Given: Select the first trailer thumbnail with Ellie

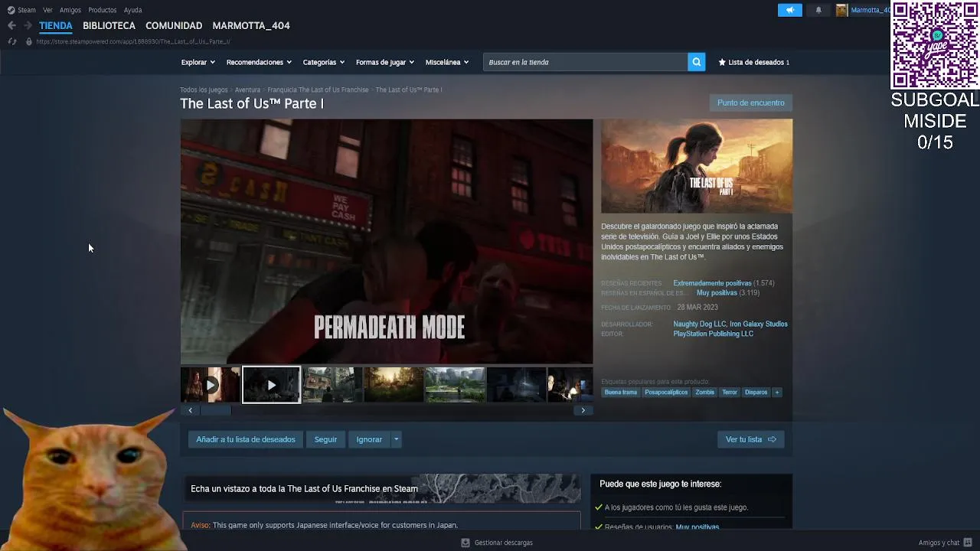Looking at the screenshot, I should click(211, 384).
